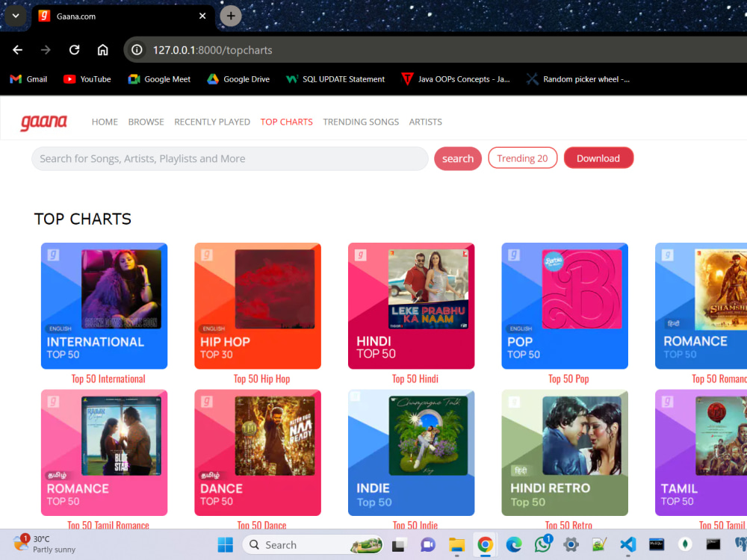Viewport: 747px width, 560px height.
Task: Open the Gmail bookmark
Action: point(28,79)
